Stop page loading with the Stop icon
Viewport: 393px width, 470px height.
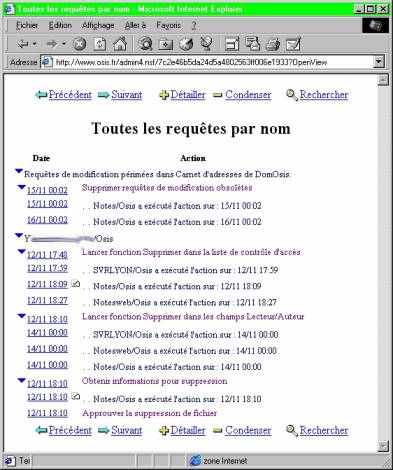(79, 44)
